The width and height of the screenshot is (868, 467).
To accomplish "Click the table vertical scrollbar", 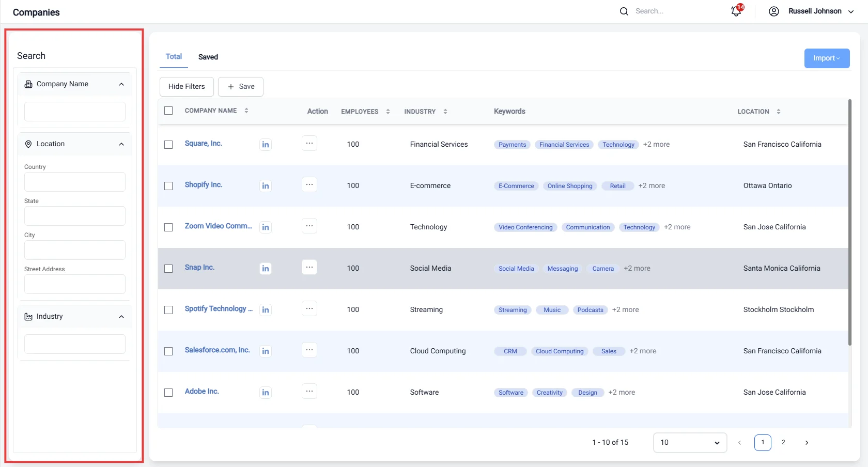I will 850,222.
